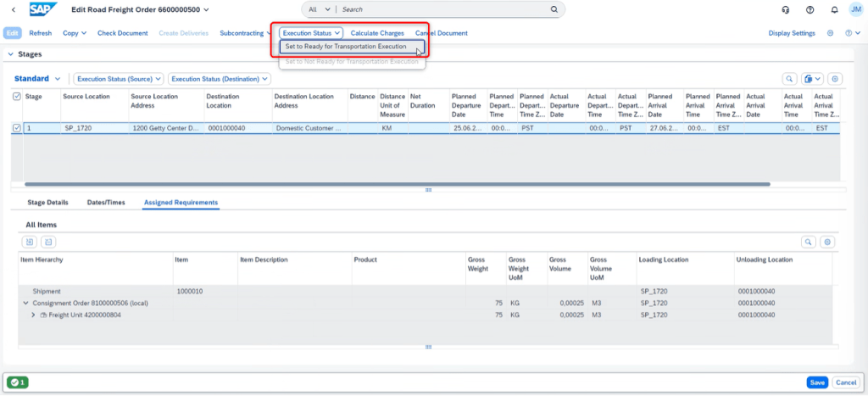Viewport: 868px width, 396px height.
Task: Open notifications bell
Action: pyautogui.click(x=835, y=9)
